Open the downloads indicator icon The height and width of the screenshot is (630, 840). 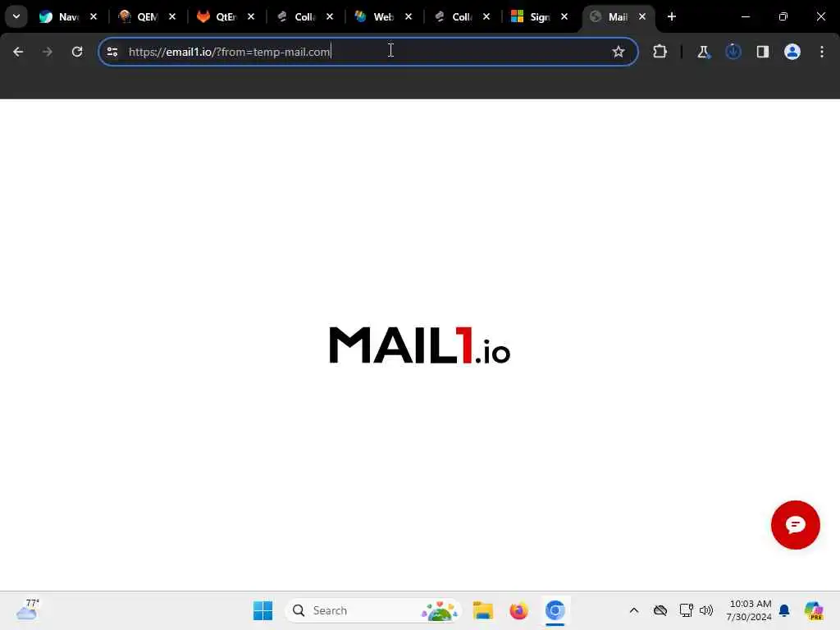(733, 52)
